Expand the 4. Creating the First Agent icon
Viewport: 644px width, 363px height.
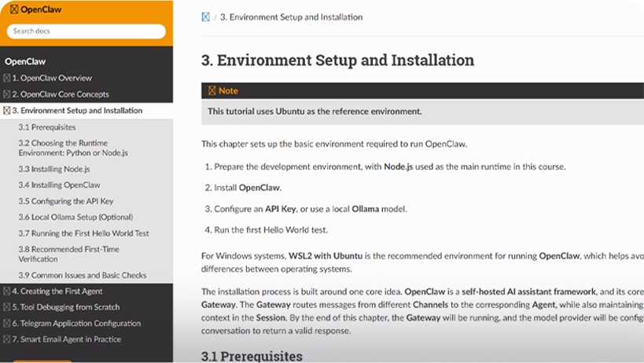(x=7, y=291)
